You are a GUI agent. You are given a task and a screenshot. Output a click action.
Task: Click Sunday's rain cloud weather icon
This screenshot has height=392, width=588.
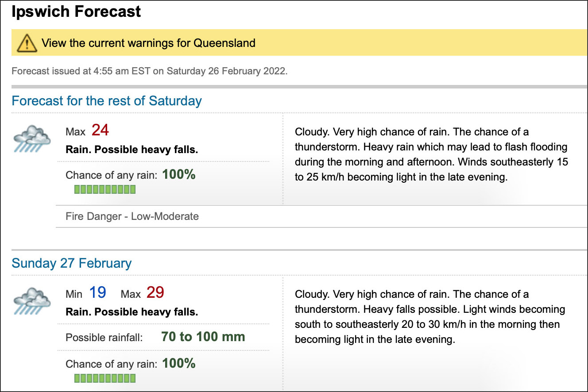click(x=31, y=301)
